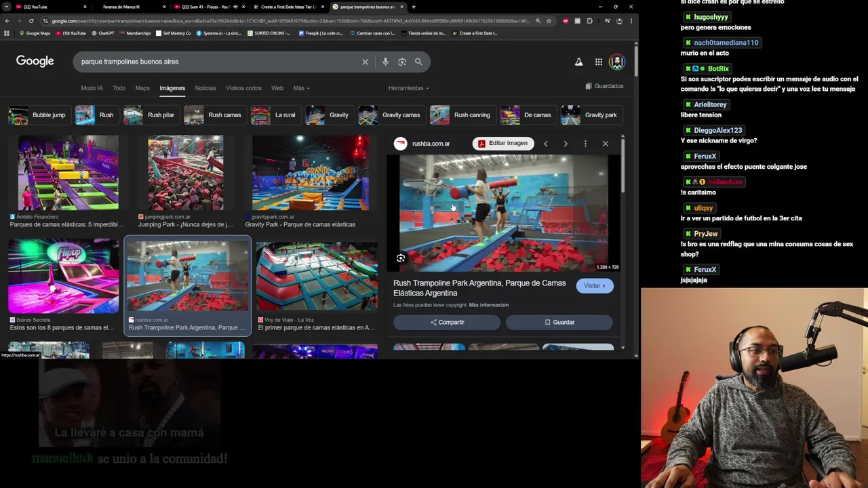Switch to the Web tab
This screenshot has height=488, width=868.
pyautogui.click(x=277, y=88)
